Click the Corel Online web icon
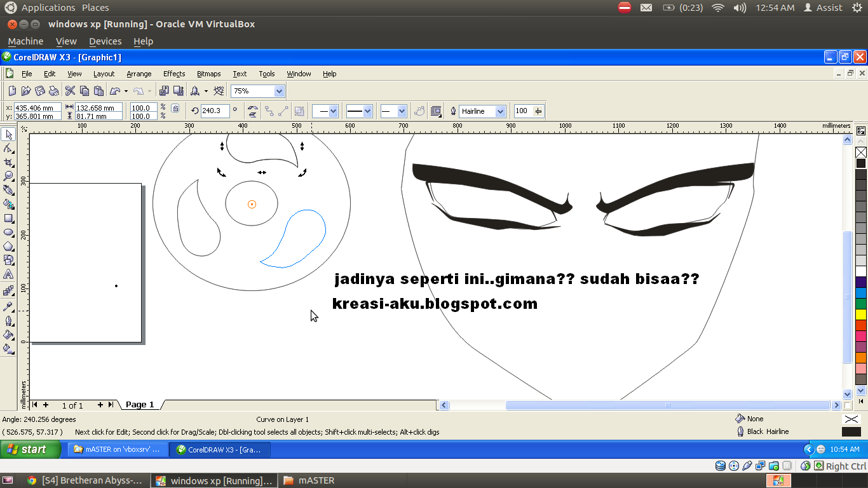This screenshot has height=488, width=868. tap(219, 91)
